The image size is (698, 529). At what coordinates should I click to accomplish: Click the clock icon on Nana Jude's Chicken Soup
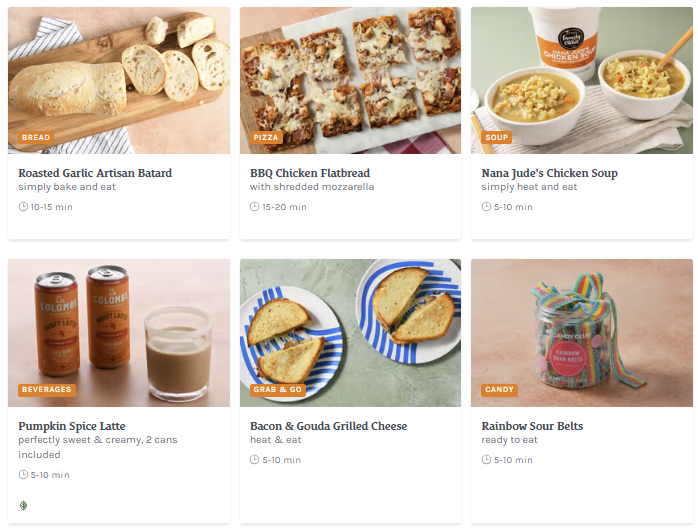[x=487, y=207]
